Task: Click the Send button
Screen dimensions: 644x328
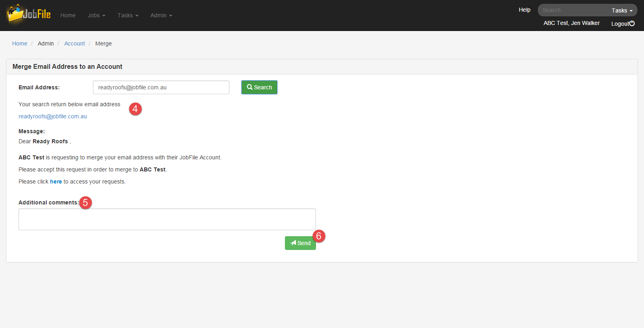Action: click(300, 243)
